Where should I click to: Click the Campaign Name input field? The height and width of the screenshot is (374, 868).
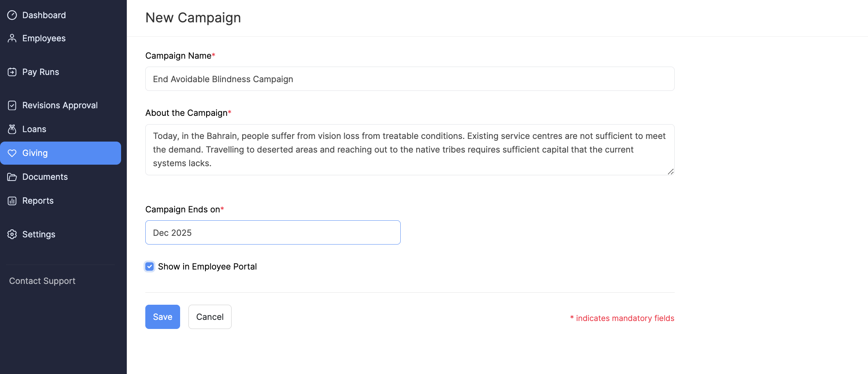pyautogui.click(x=409, y=79)
